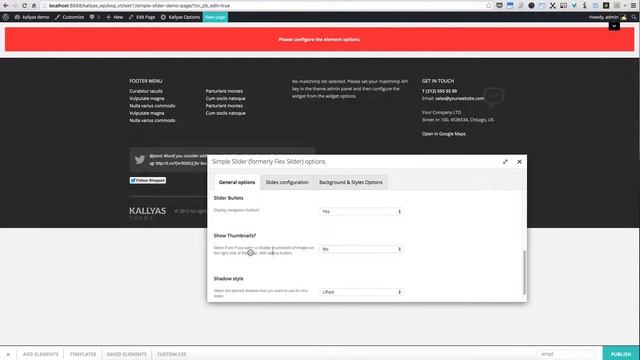640x360 pixels.
Task: Click the red configure element options banner
Action: coord(320,40)
